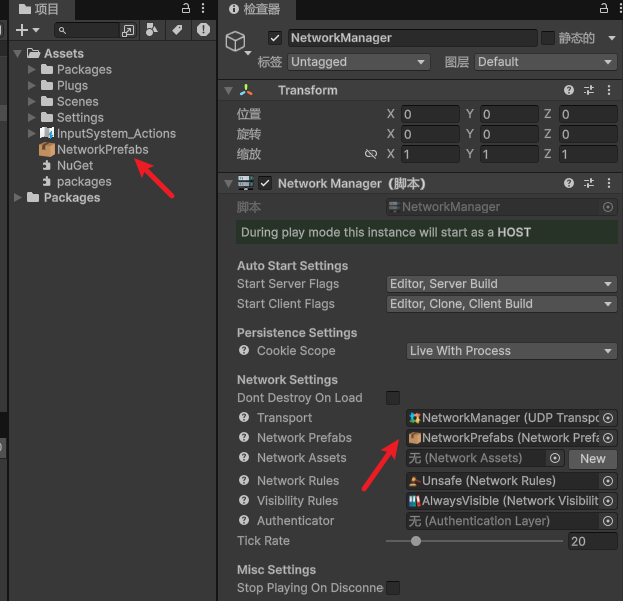Expand the Assets Packages subfolder
The width and height of the screenshot is (623, 601).
pyautogui.click(x=32, y=70)
